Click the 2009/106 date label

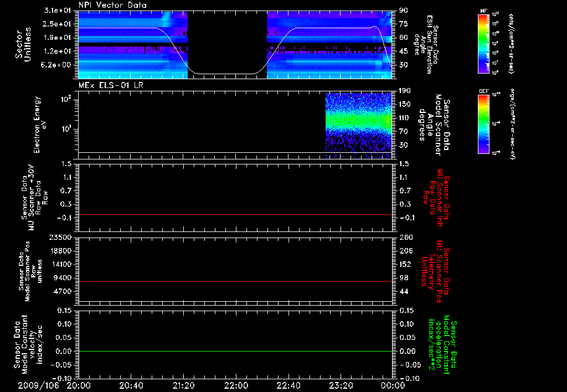point(38,385)
